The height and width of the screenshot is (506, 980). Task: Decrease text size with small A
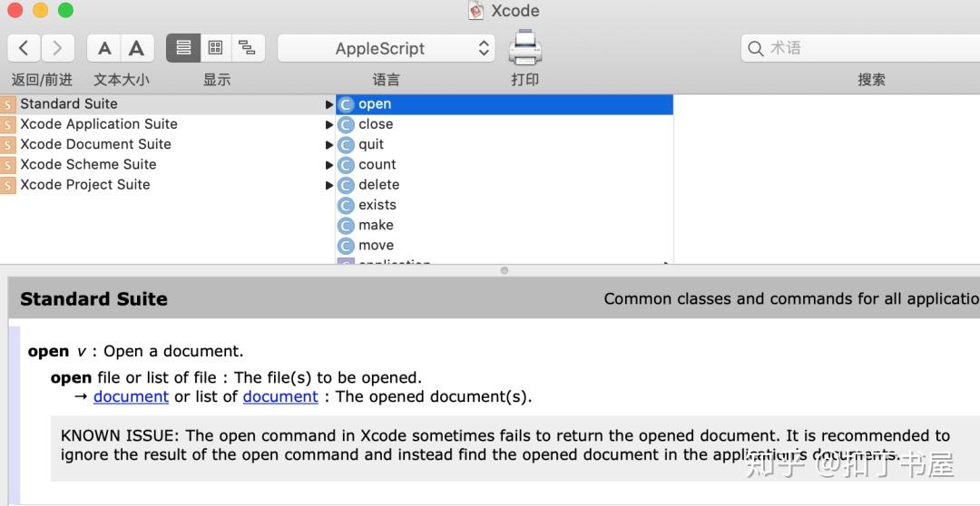click(105, 48)
